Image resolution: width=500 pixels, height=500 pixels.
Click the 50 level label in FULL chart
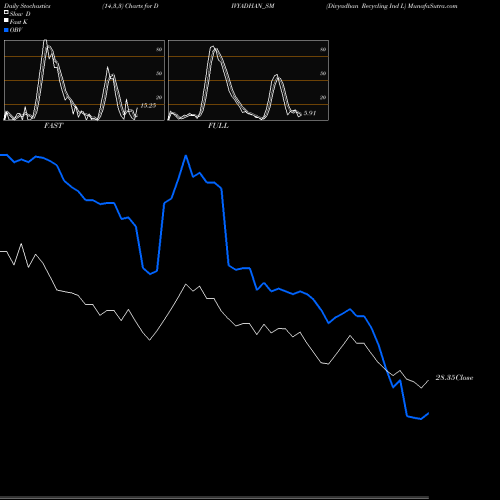click(323, 73)
